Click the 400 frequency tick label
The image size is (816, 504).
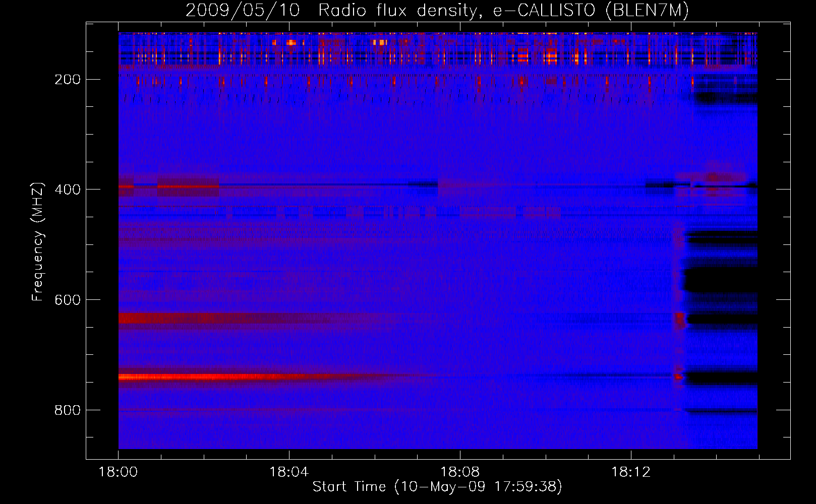68,190
